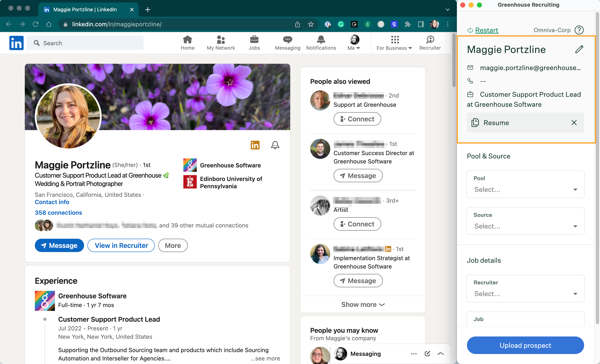Click the Customer Support Product Lead experience title
600x364 pixels.
coord(109,319)
